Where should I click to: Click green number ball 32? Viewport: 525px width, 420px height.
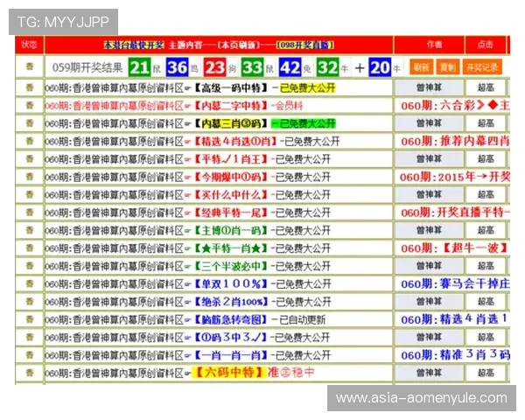point(327,67)
